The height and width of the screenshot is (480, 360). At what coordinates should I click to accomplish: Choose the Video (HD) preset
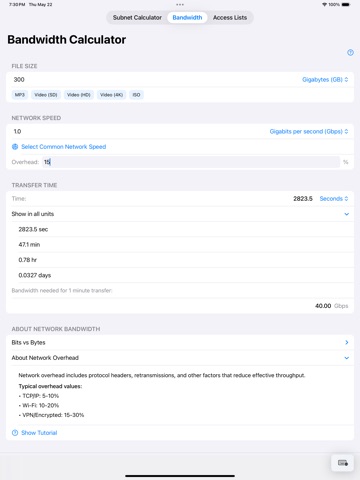(79, 95)
